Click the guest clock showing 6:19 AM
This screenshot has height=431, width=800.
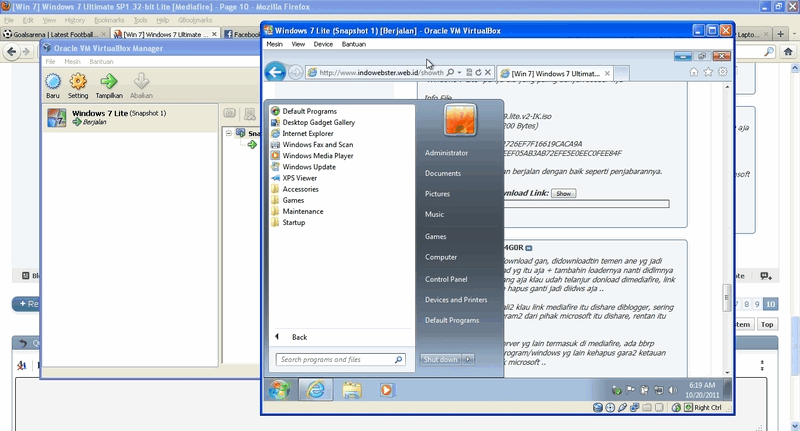702,390
